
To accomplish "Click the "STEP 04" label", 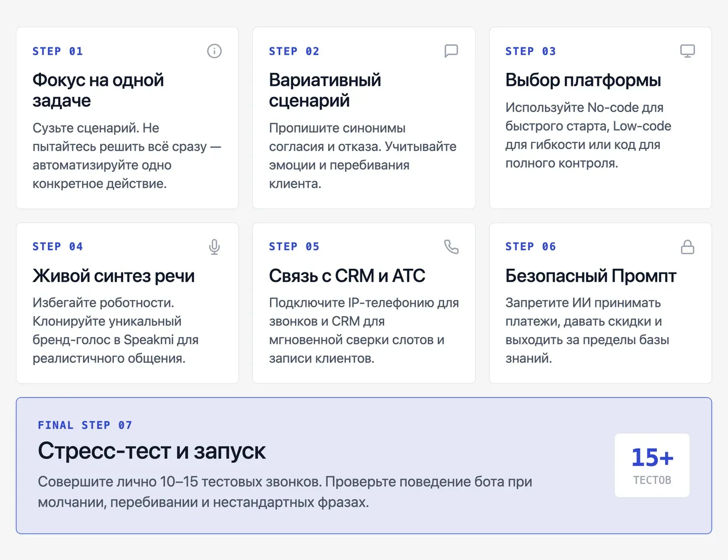I will coord(58,246).
